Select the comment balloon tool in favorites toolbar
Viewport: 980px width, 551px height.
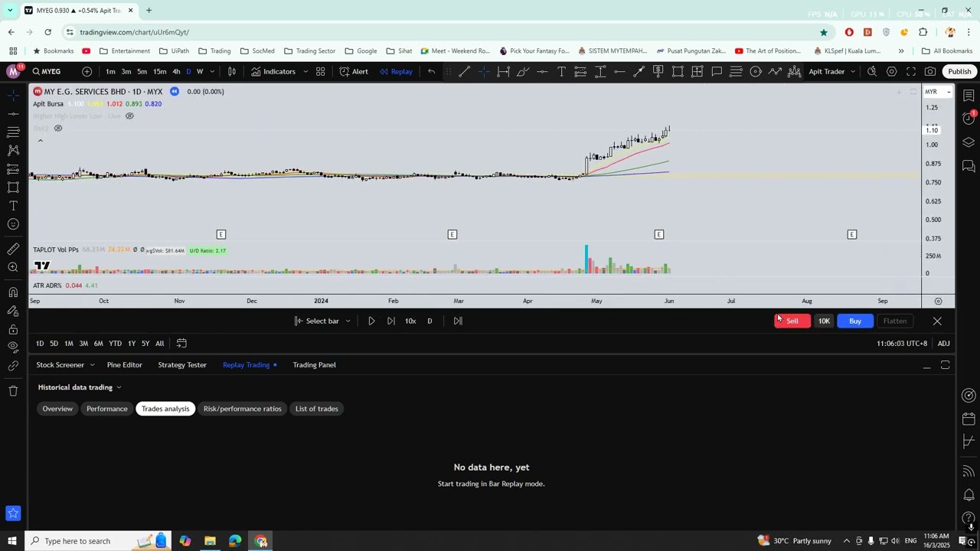click(x=717, y=71)
